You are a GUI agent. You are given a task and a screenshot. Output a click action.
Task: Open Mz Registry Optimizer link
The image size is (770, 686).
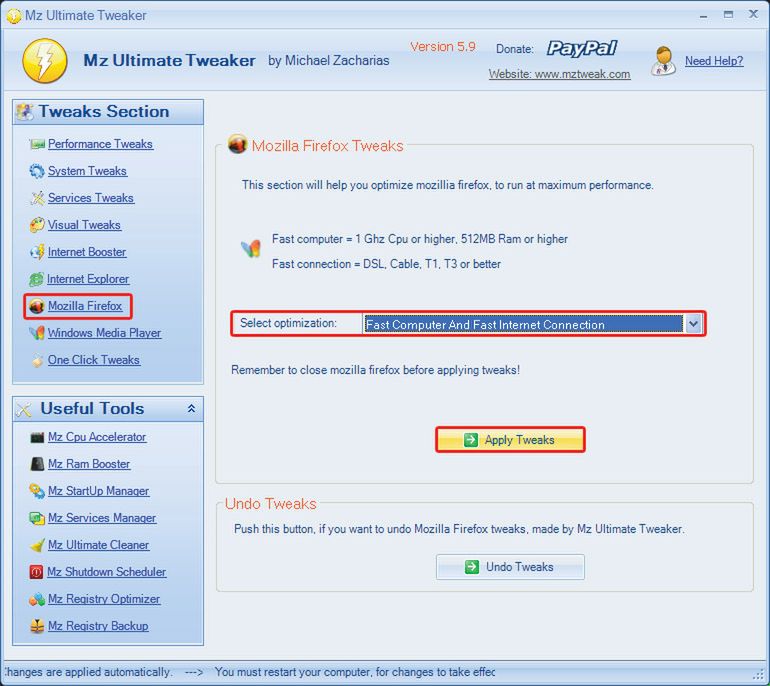click(104, 599)
